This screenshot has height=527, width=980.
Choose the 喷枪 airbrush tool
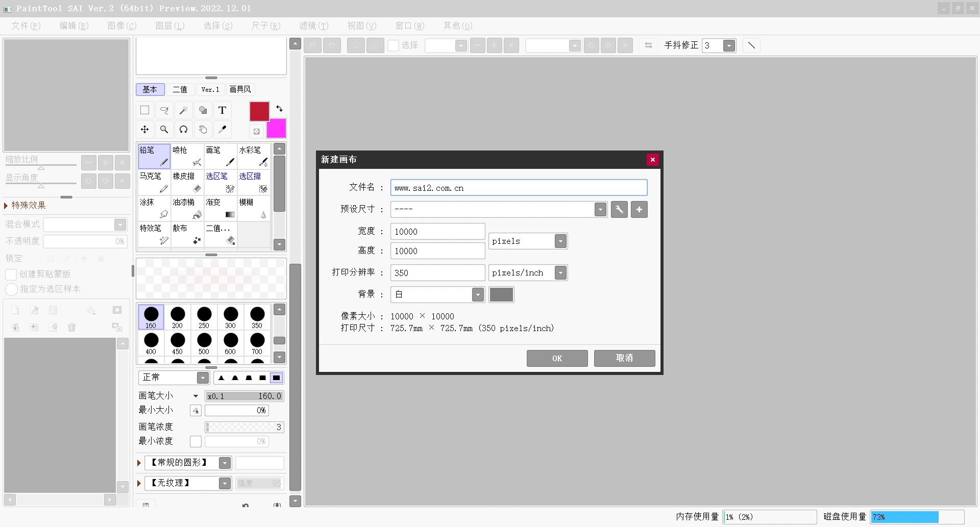[x=187, y=156]
